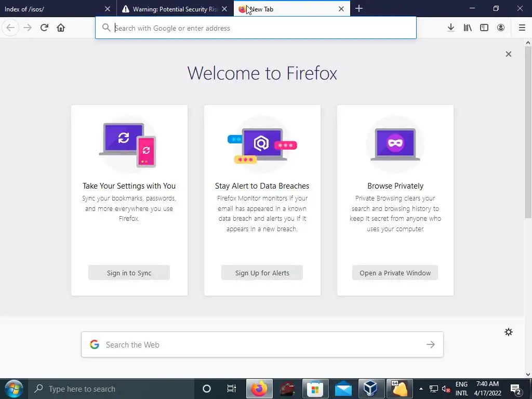The height and width of the screenshot is (399, 532).
Task: Show hidden system tray icons
Action: pos(421,389)
